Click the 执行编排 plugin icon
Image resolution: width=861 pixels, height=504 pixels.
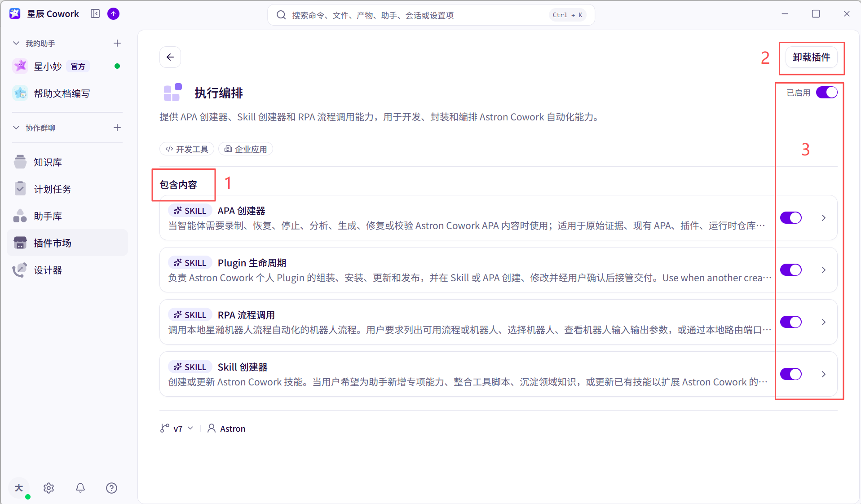tap(173, 93)
